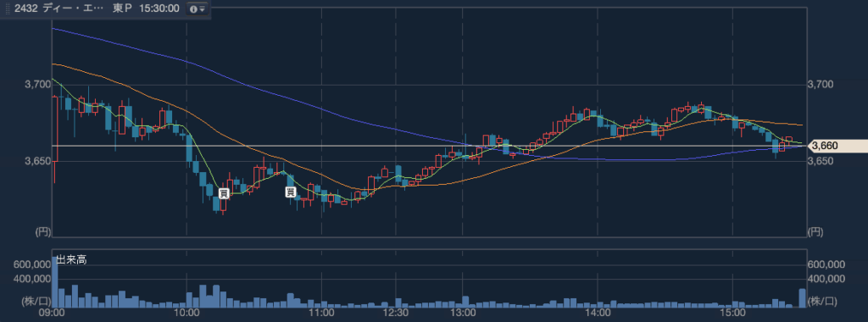
Task: Click the right-axis 3,700 price label
Action: [x=821, y=85]
